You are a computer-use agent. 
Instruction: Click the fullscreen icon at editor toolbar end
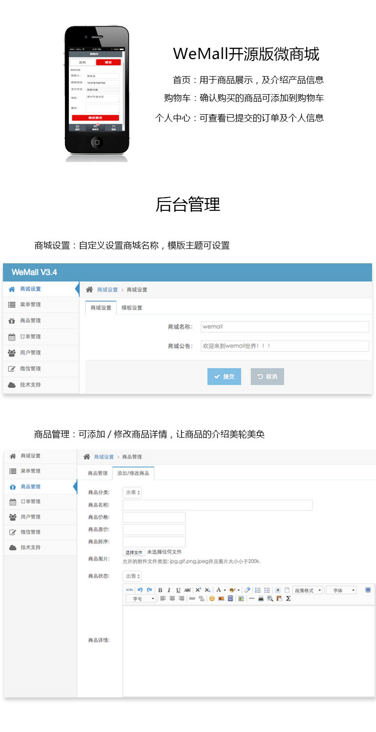click(368, 590)
